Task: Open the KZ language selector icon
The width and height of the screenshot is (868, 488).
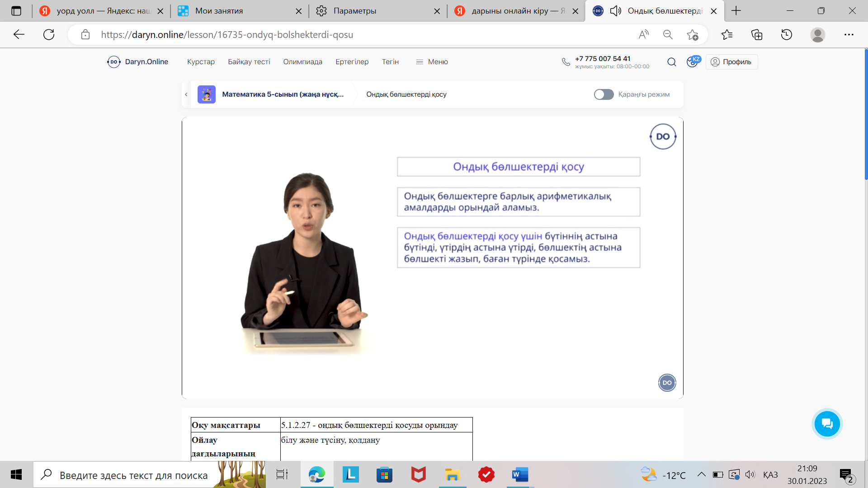Action: pos(693,61)
